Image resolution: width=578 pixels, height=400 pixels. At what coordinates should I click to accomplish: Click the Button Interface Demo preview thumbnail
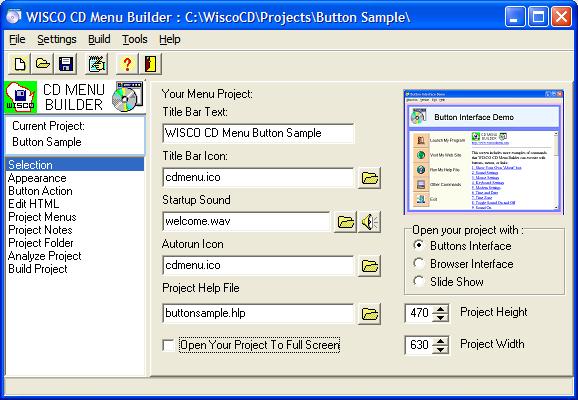pos(484,152)
